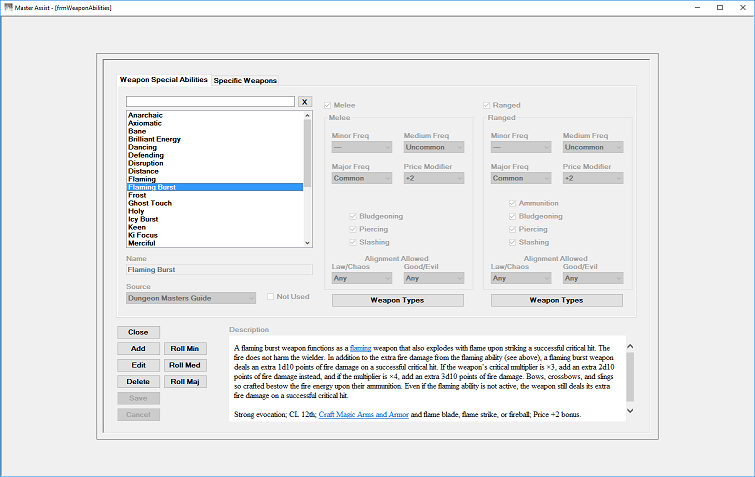This screenshot has height=477, width=755.
Task: Click the Roll Med button
Action: point(185,365)
